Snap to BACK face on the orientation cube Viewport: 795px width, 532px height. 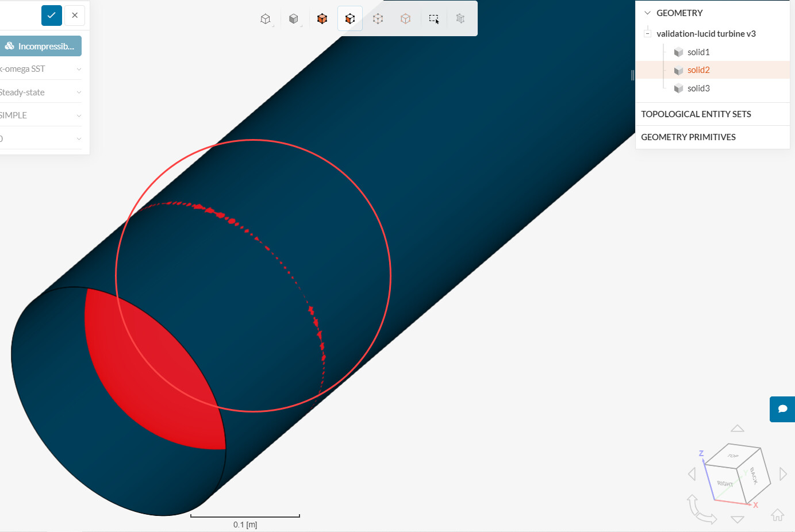tap(754, 475)
